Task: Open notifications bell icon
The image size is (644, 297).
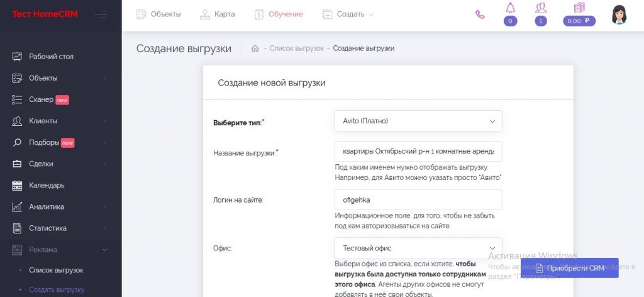Action: [x=510, y=9]
